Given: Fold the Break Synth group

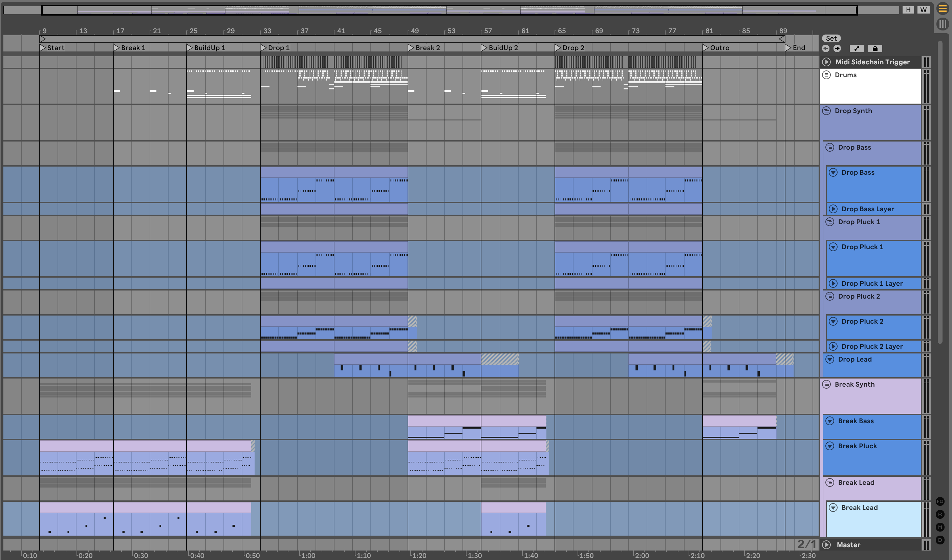Looking at the screenshot, I should click(x=827, y=384).
